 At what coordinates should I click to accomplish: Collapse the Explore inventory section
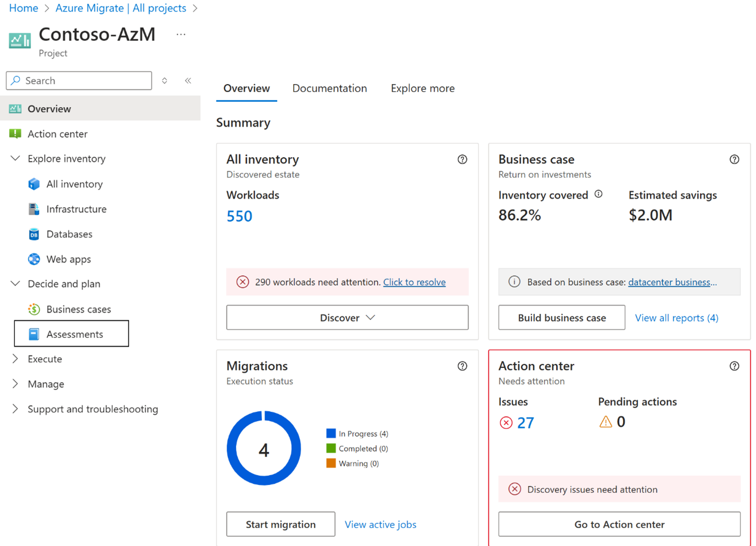15,159
